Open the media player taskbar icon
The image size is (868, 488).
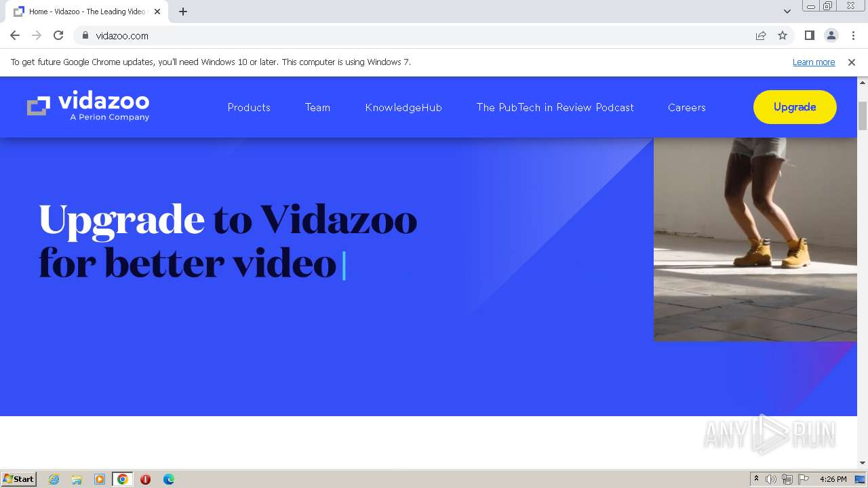[x=100, y=479]
